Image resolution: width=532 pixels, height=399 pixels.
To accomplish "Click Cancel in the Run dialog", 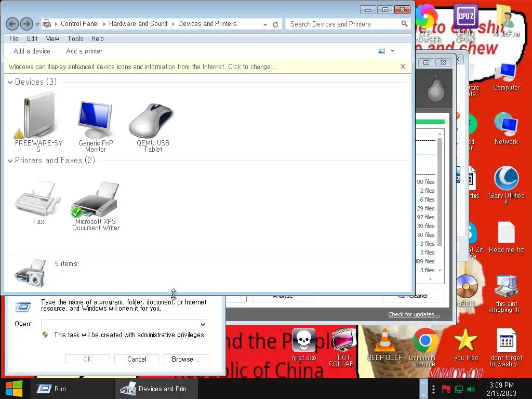I will 137,359.
